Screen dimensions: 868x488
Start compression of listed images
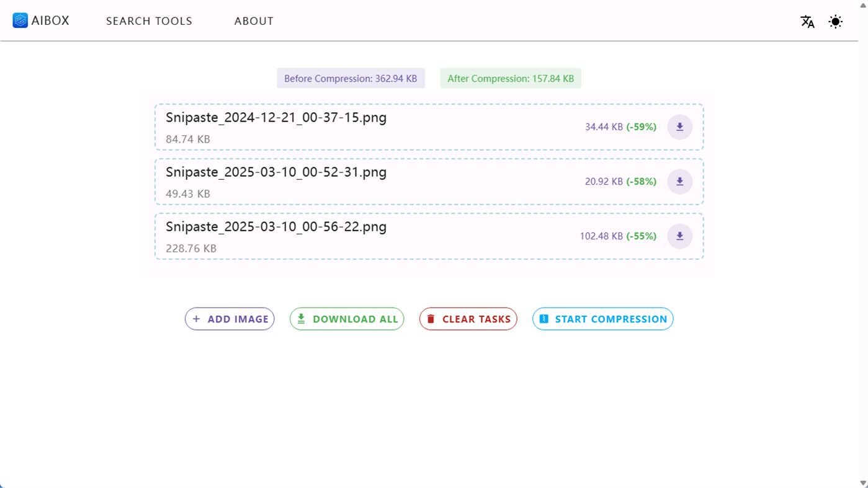(x=603, y=319)
